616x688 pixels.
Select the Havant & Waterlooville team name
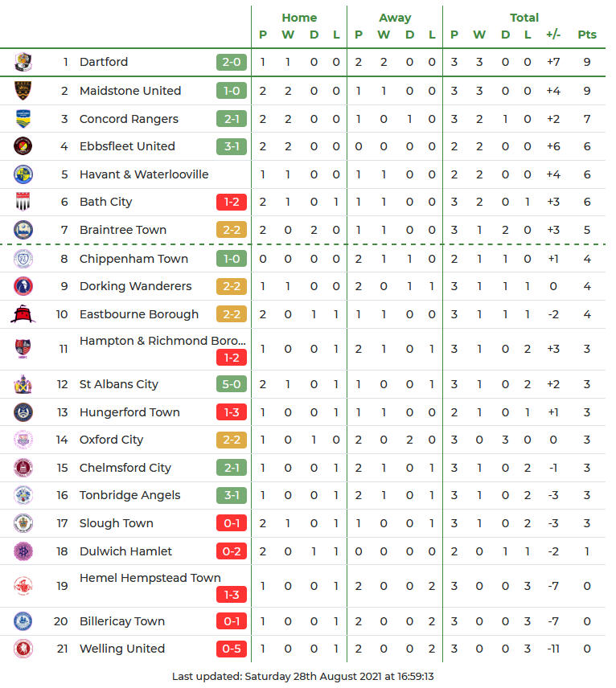click(144, 174)
